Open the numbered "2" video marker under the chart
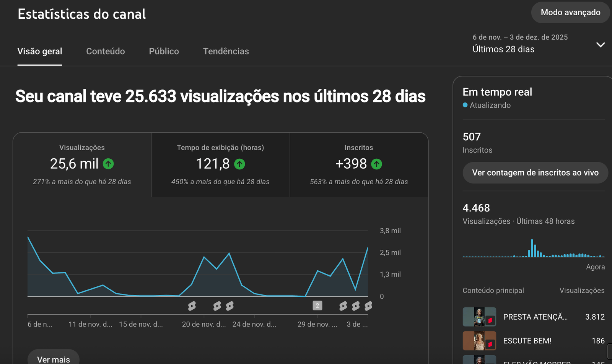 pyautogui.click(x=317, y=305)
